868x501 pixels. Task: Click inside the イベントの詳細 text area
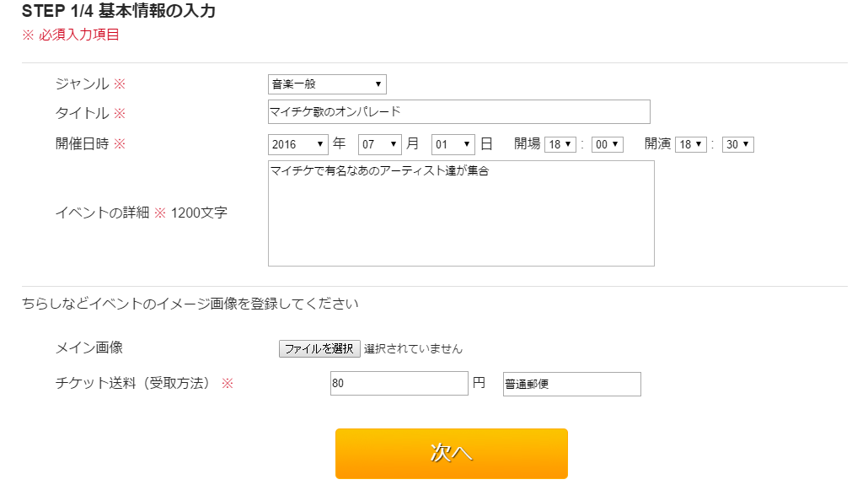click(461, 213)
